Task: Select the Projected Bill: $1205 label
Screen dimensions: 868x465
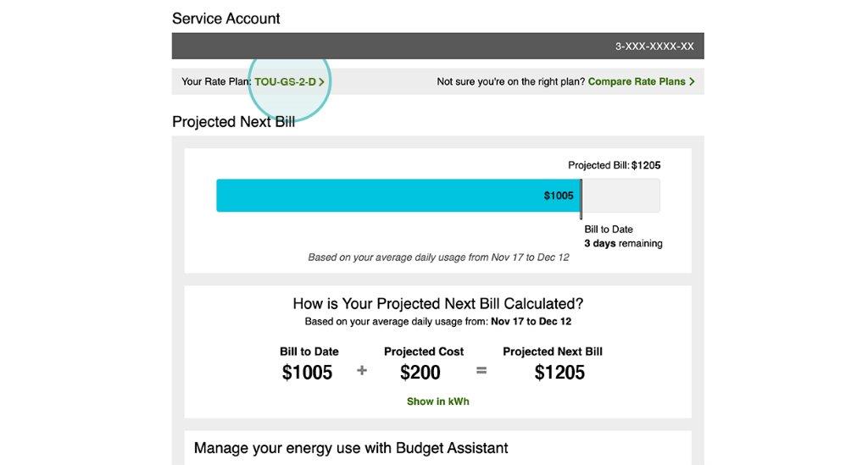Action: point(614,165)
